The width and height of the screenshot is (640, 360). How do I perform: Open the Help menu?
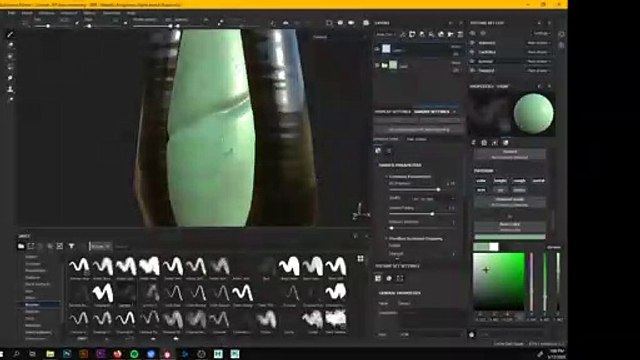[x=131, y=13]
